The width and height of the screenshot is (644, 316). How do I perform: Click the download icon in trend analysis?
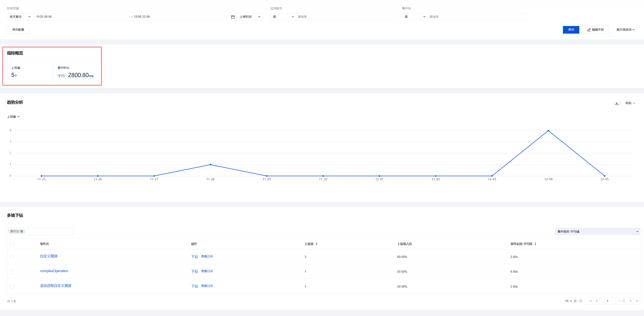pos(616,103)
